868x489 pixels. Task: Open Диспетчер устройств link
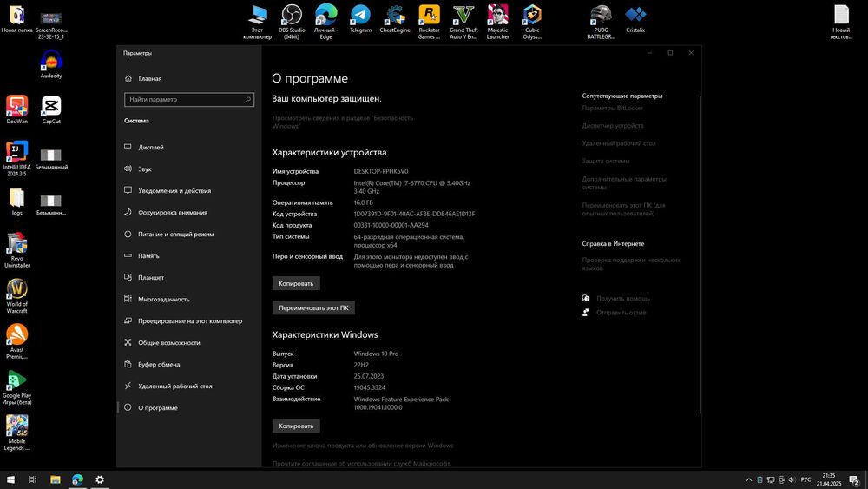coord(613,126)
